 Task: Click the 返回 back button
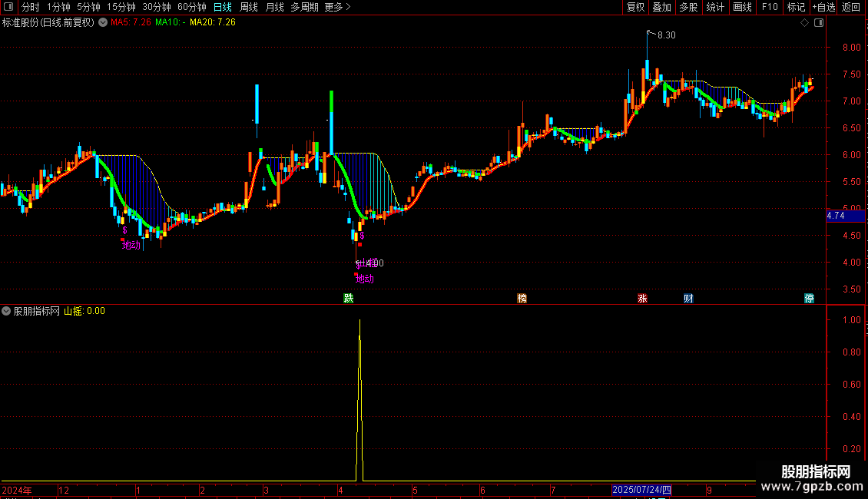coord(851,7)
